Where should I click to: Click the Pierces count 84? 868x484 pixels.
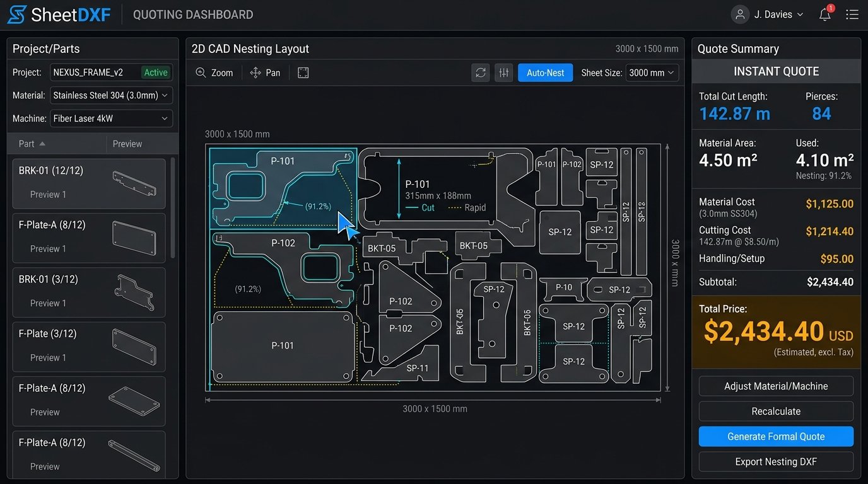821,113
